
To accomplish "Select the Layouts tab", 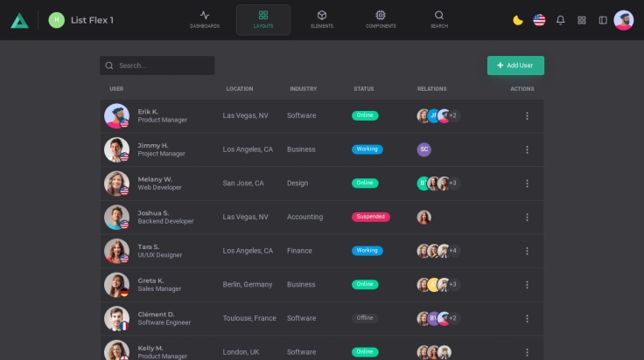I will point(263,19).
